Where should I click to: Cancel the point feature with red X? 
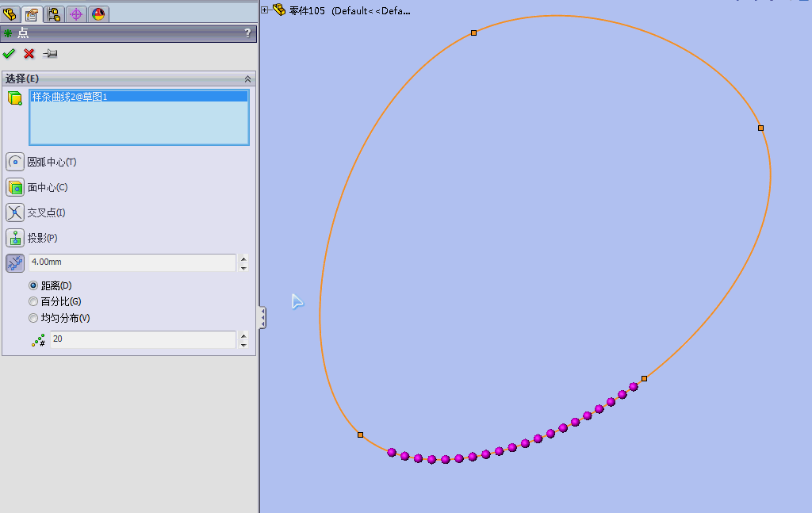(29, 53)
